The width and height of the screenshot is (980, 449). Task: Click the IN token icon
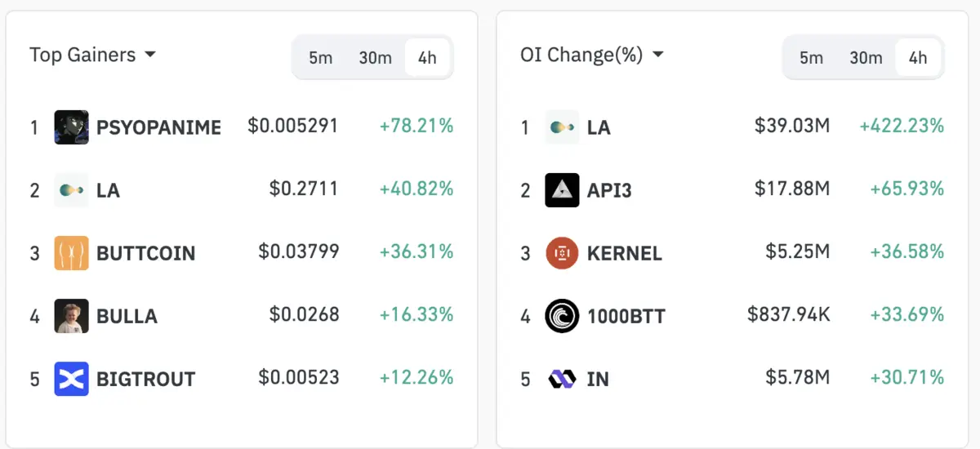[562, 379]
